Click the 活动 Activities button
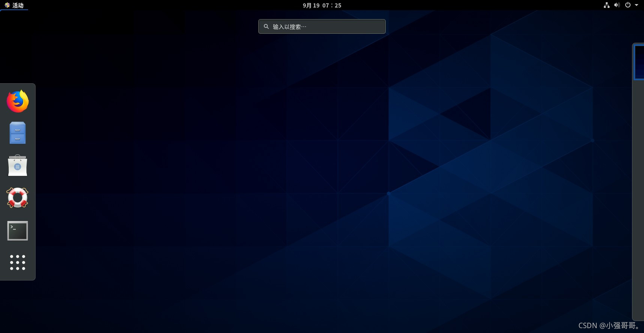Image resolution: width=644 pixels, height=333 pixels. click(x=14, y=5)
